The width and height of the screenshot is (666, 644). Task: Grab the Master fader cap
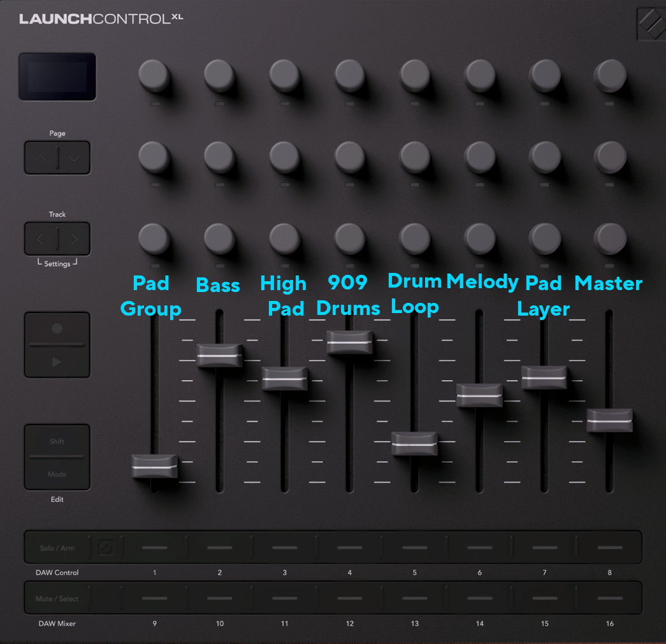pyautogui.click(x=609, y=420)
